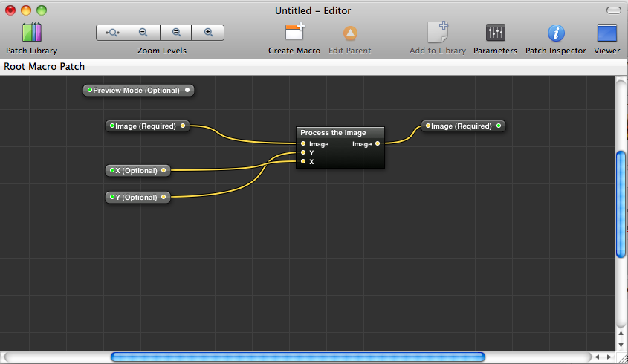The width and height of the screenshot is (628, 364).
Task: Click the zoom to fit button
Action: 112,33
